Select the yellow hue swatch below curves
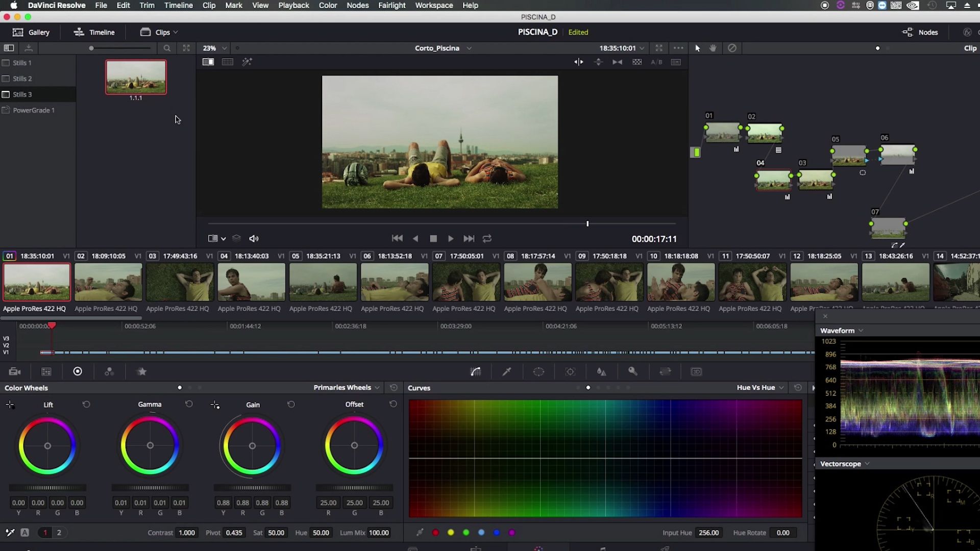The height and width of the screenshot is (551, 980). pyautogui.click(x=451, y=532)
